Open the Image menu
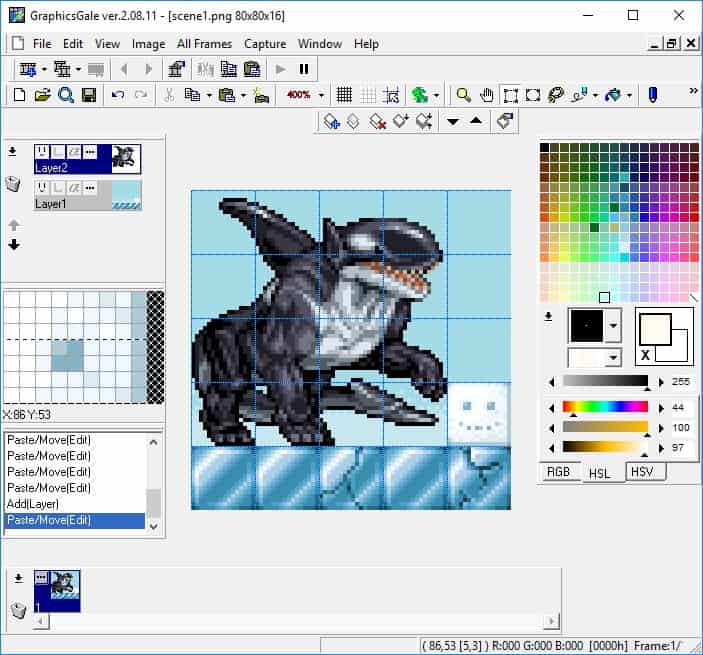The image size is (703, 655). [148, 44]
